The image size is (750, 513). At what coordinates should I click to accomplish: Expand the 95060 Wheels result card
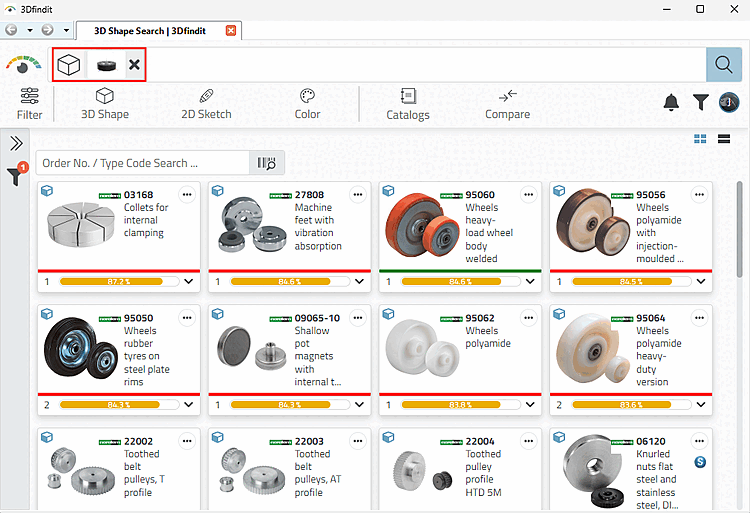click(x=530, y=282)
